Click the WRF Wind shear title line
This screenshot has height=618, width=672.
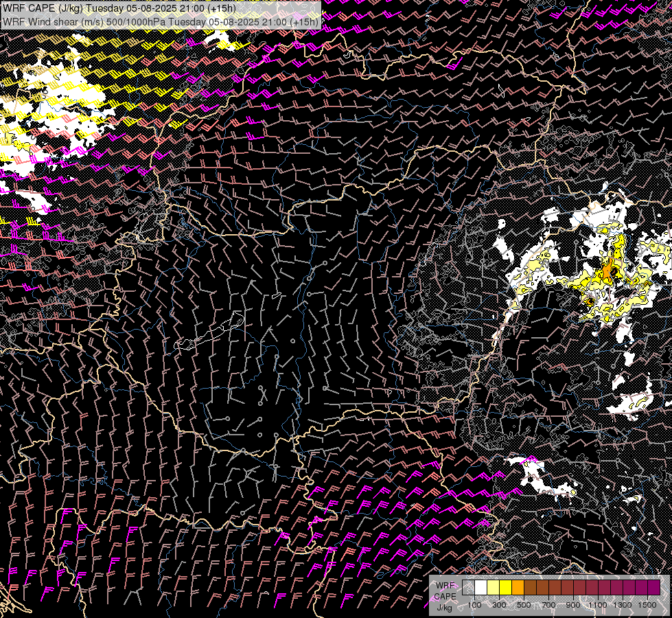(x=161, y=22)
